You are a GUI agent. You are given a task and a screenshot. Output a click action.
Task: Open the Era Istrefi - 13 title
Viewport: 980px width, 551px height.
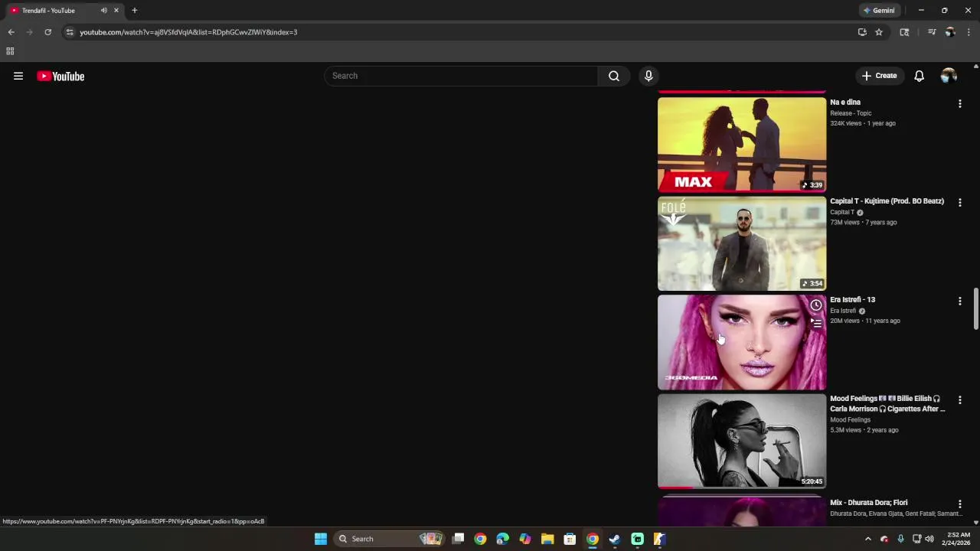852,300
